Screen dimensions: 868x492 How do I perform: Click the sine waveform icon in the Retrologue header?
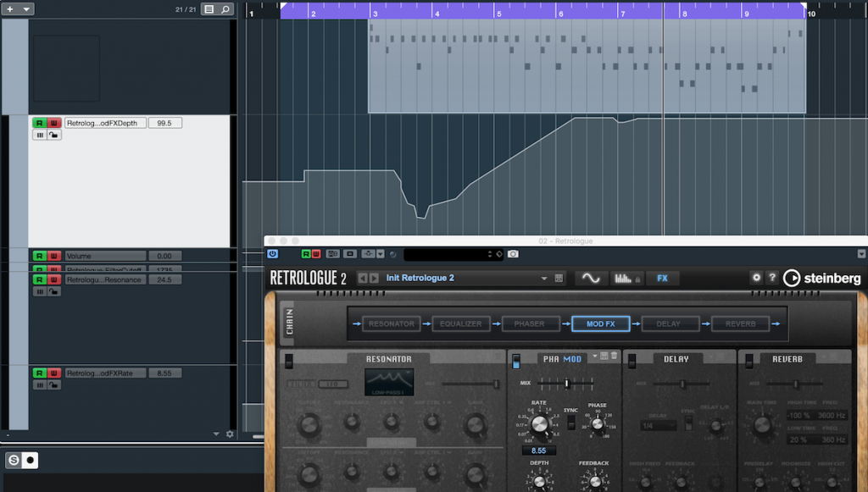click(590, 278)
